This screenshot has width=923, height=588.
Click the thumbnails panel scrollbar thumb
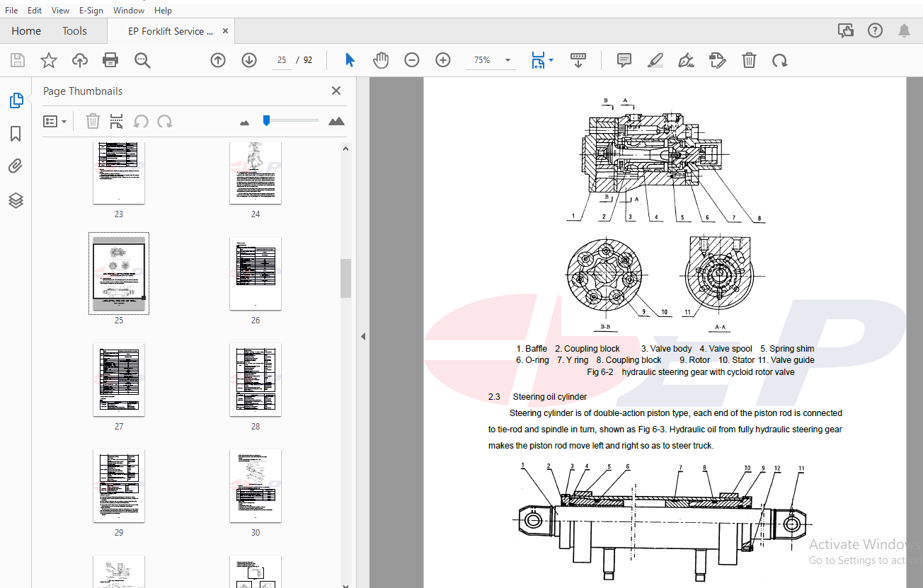345,278
